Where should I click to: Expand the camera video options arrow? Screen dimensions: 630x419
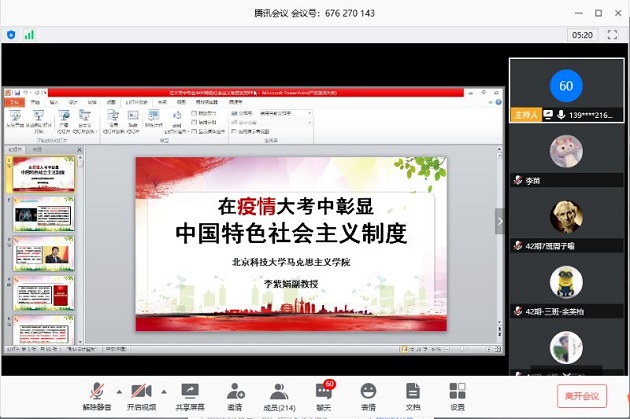click(x=162, y=390)
